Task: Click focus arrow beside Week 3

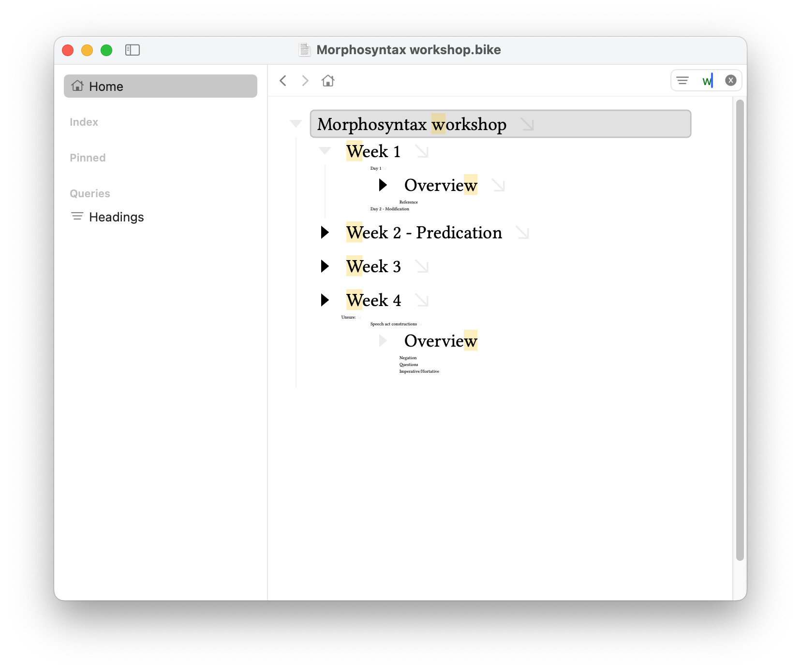Action: 422,267
